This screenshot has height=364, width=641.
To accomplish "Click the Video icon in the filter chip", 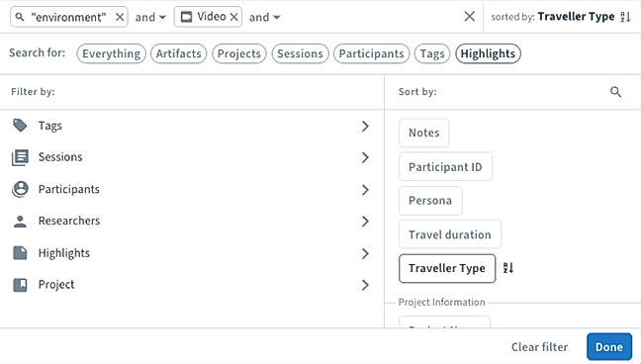I will pos(186,17).
